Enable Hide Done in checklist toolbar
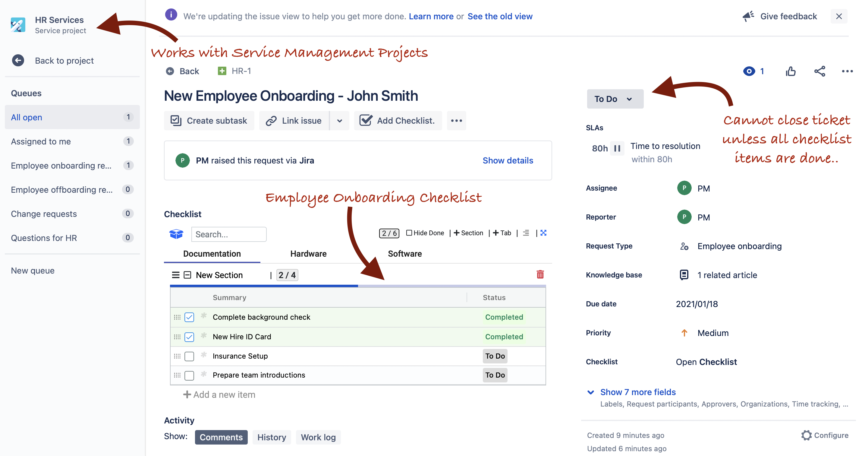Screen dimensions: 868x456 tap(409, 233)
